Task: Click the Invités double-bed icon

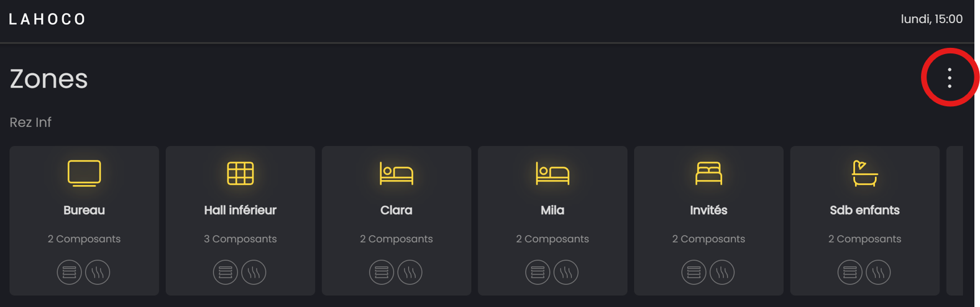Action: tap(708, 173)
